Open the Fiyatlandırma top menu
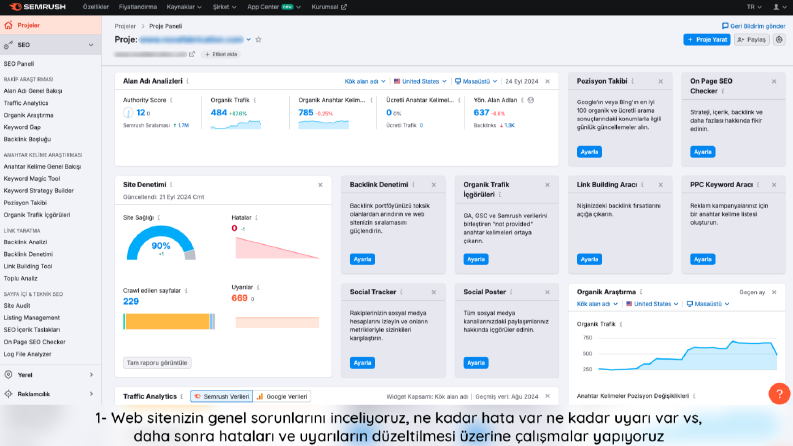This screenshot has width=793, height=446. (138, 7)
